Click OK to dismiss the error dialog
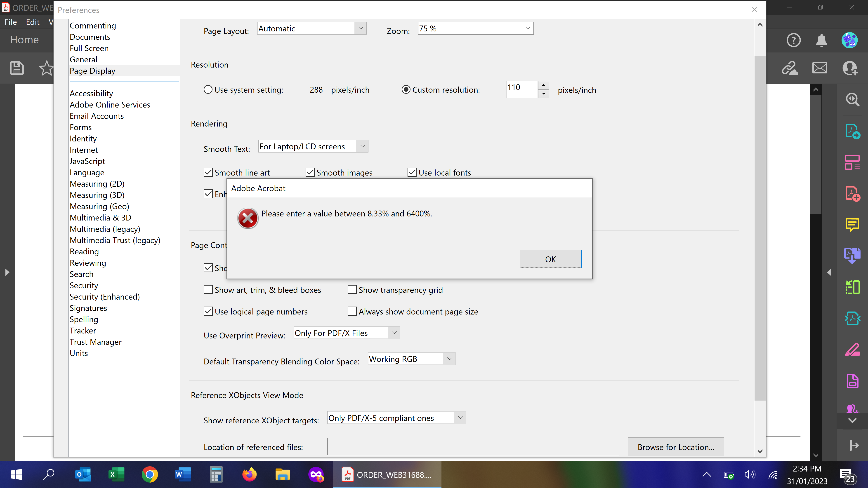The height and width of the screenshot is (488, 868). tap(550, 259)
